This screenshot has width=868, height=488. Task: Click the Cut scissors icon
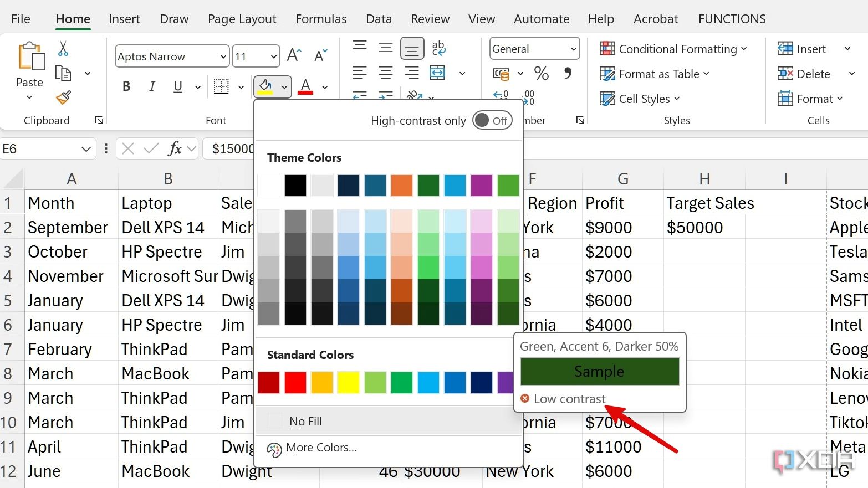pos(63,49)
